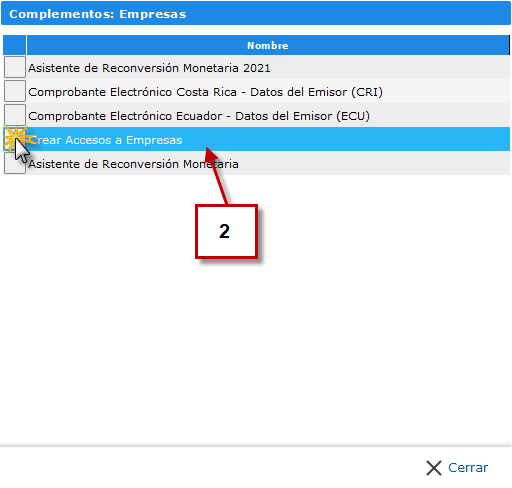Viewport: 512px width, 488px height.
Task: Click the X icon beside Cerrar
Action: (x=434, y=468)
